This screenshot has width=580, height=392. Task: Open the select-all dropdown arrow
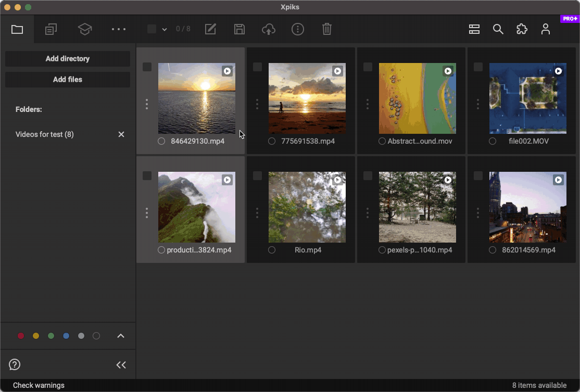click(165, 30)
